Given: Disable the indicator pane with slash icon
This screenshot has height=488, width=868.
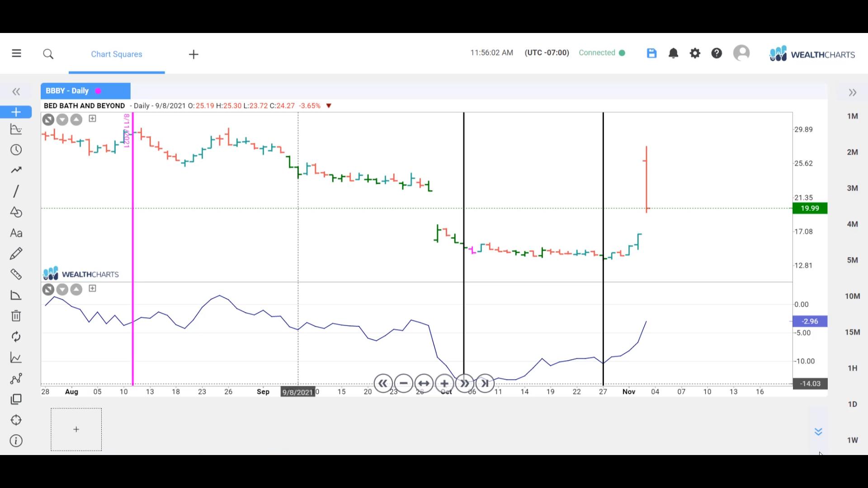Looking at the screenshot, I should pos(48,290).
